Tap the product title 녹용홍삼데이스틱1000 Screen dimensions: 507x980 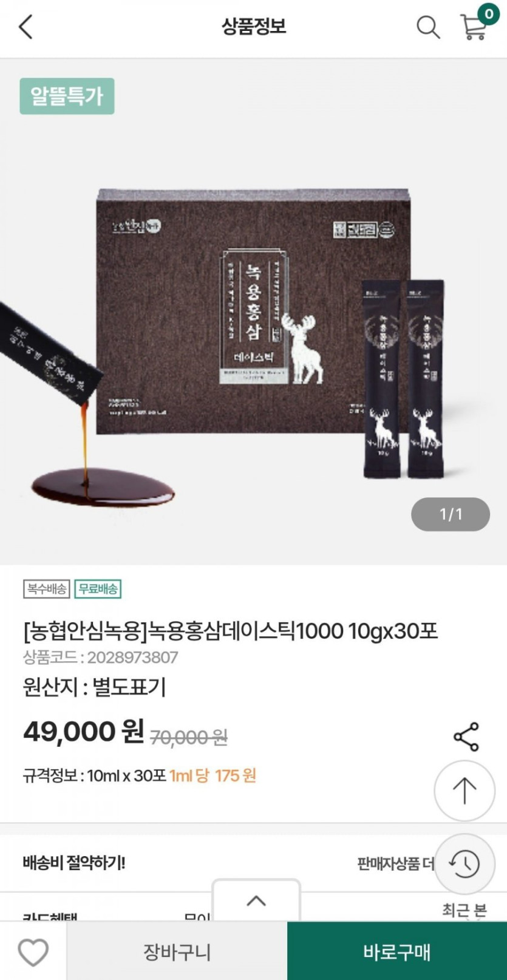(x=230, y=631)
